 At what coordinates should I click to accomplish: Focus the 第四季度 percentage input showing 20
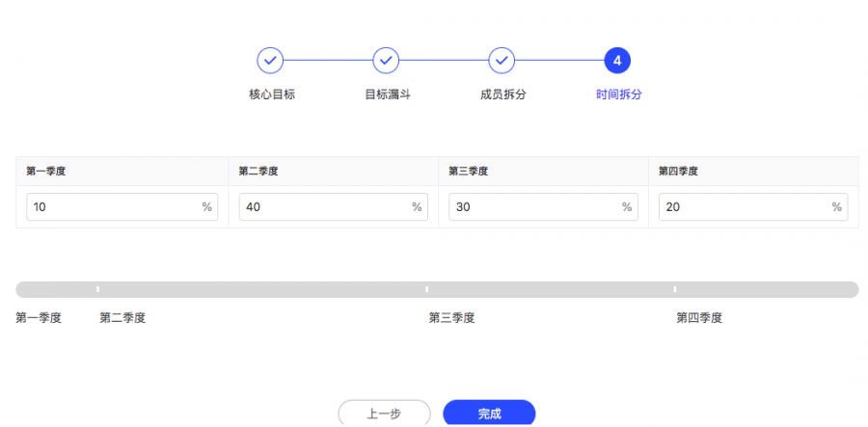[x=753, y=207]
